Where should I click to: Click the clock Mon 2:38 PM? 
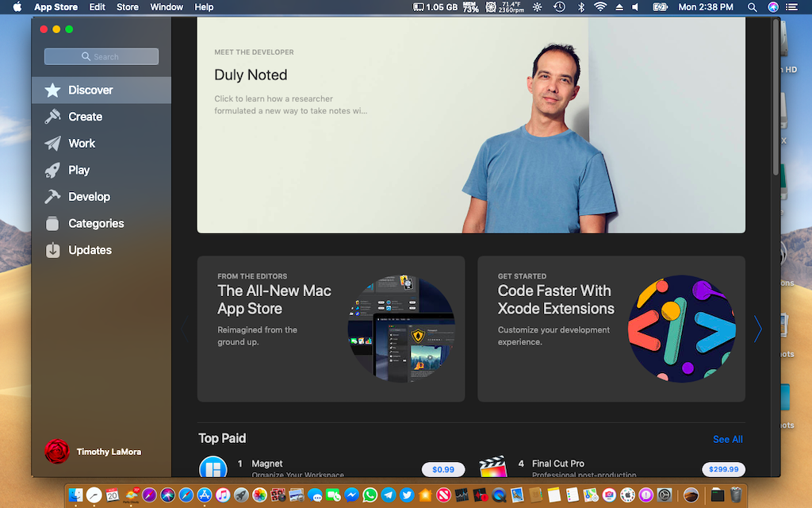tap(706, 7)
